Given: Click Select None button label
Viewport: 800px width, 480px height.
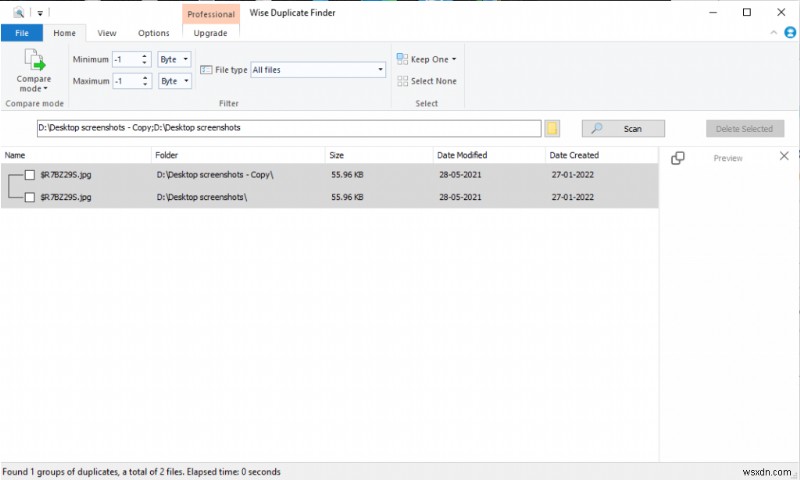Looking at the screenshot, I should [434, 81].
